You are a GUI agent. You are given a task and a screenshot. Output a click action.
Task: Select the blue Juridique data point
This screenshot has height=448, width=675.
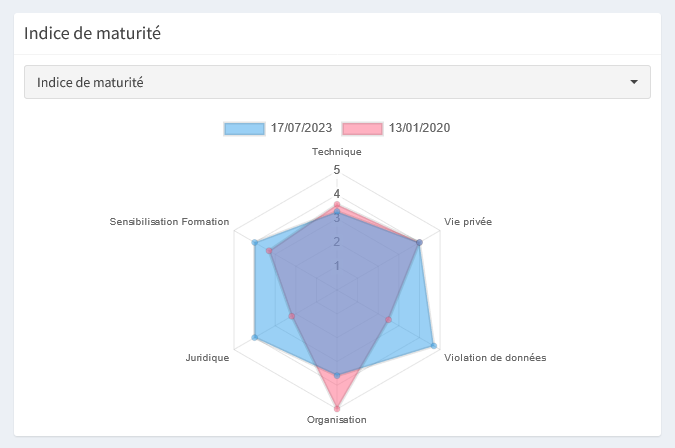pos(255,338)
